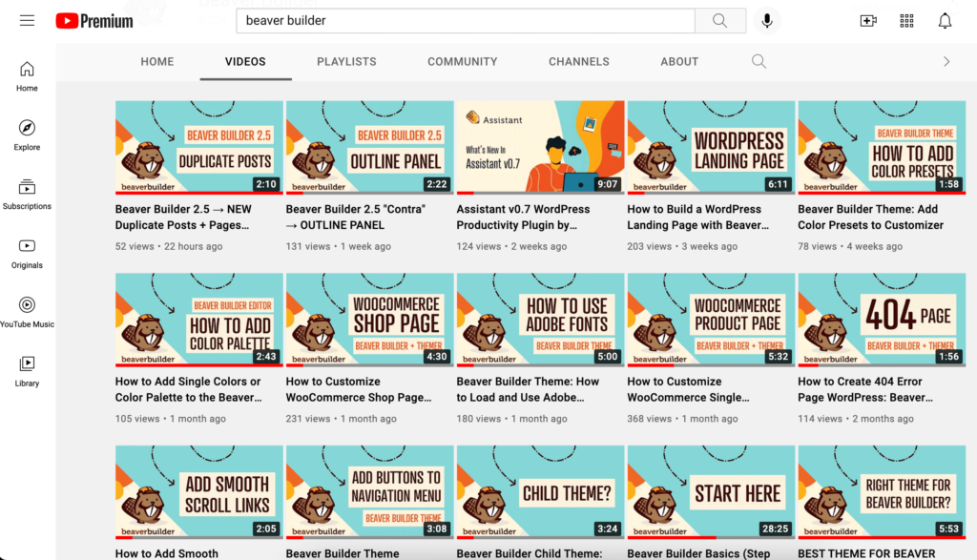Search within channel using tab magnifier
Screen dimensions: 977x560
759,61
